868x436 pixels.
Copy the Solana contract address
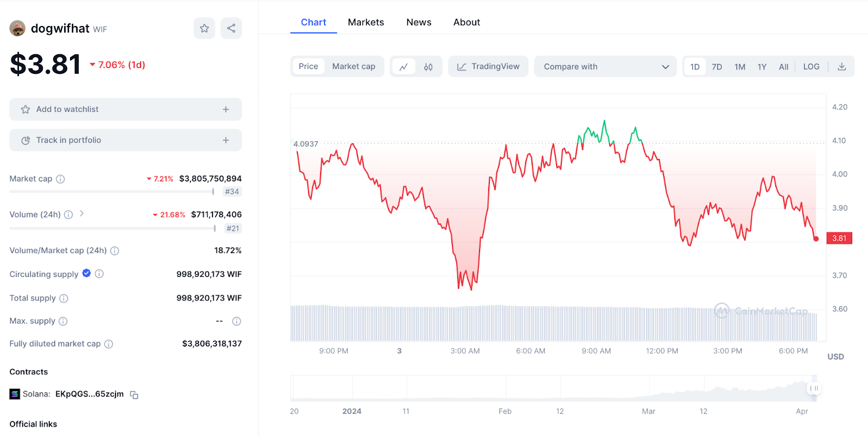point(134,395)
